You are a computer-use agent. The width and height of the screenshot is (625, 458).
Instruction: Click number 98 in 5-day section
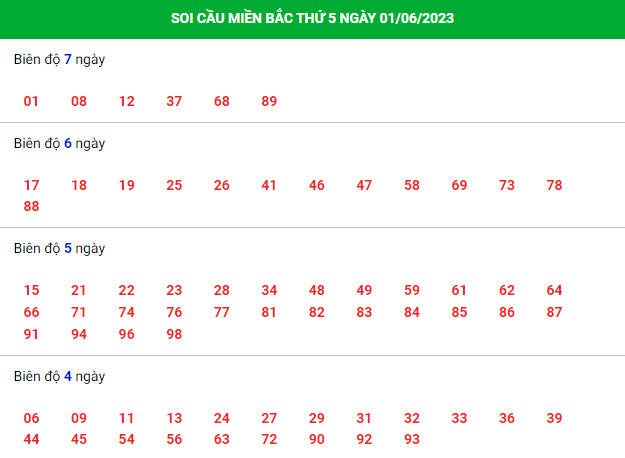coord(174,334)
